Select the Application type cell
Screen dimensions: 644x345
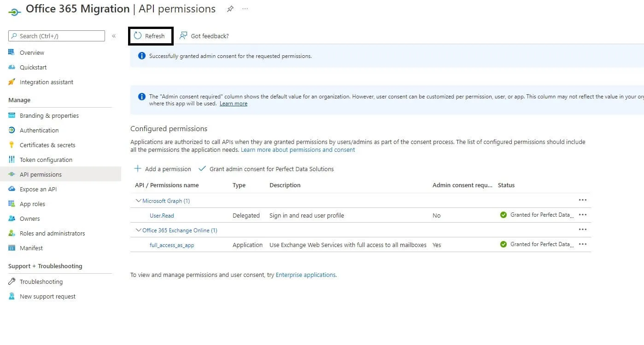tap(248, 245)
